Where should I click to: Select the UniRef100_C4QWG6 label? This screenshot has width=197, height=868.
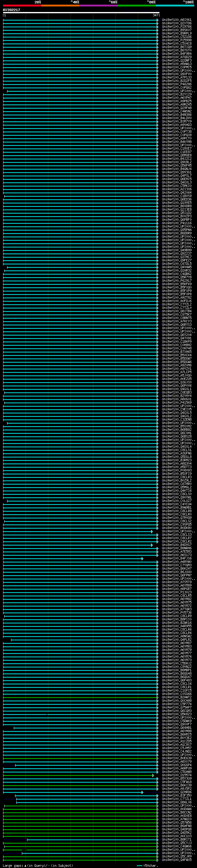(x=176, y=846)
